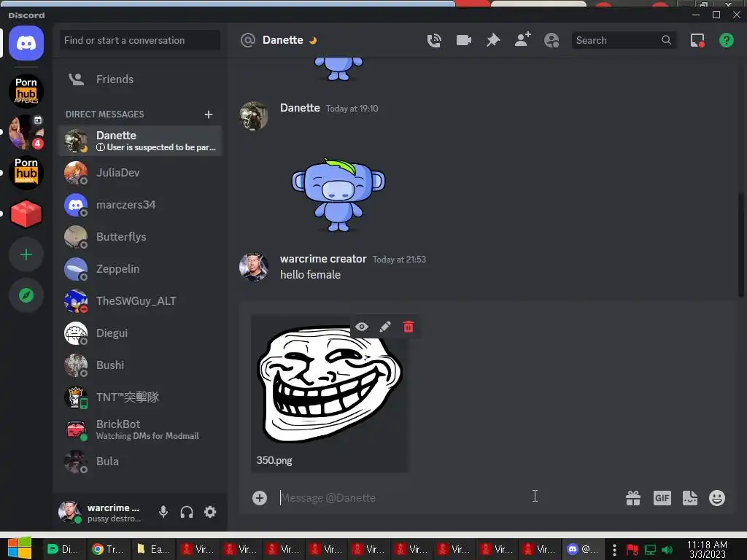Screen dimensions: 747x560
Task: Open the Butterflys conversation
Action: coord(139,237)
